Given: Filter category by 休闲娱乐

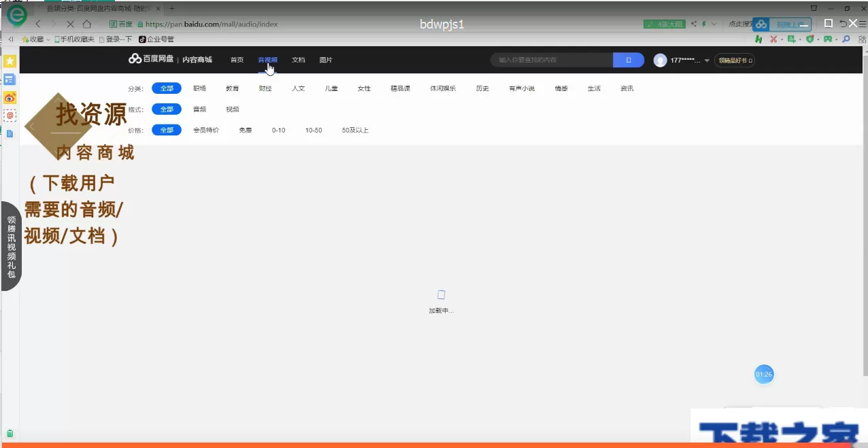Looking at the screenshot, I should 443,88.
